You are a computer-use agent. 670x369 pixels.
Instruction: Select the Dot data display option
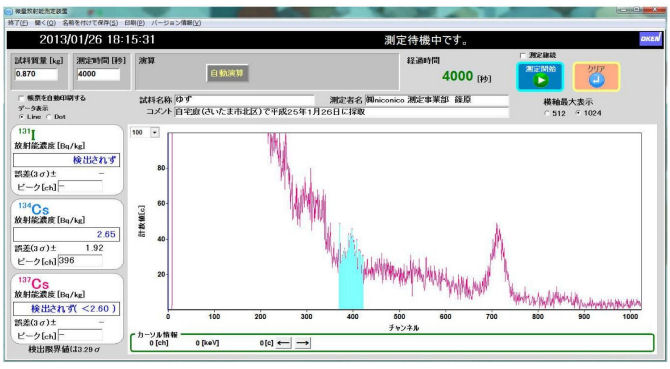49,117
